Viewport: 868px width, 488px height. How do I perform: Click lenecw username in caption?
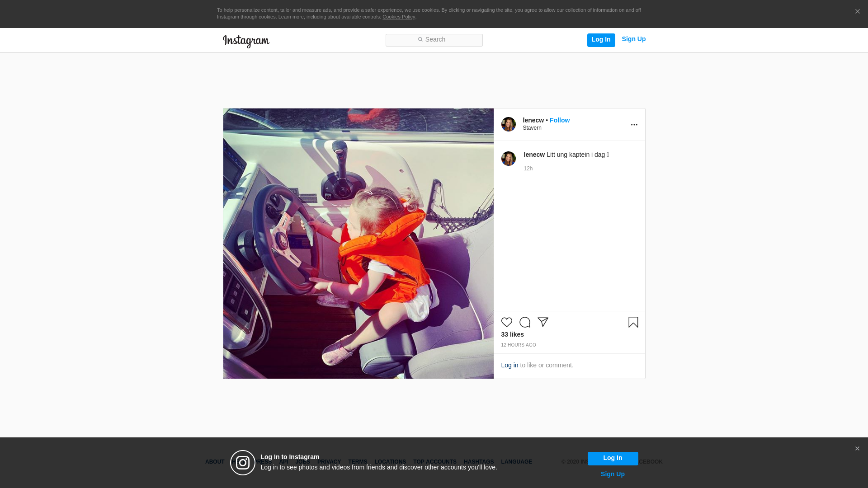pos(534,155)
